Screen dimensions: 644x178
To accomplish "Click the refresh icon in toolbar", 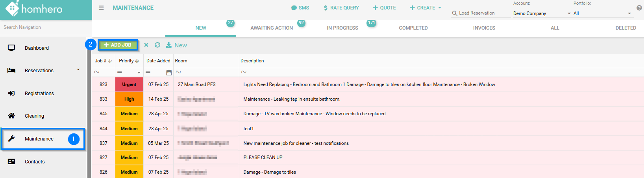I will (x=157, y=45).
